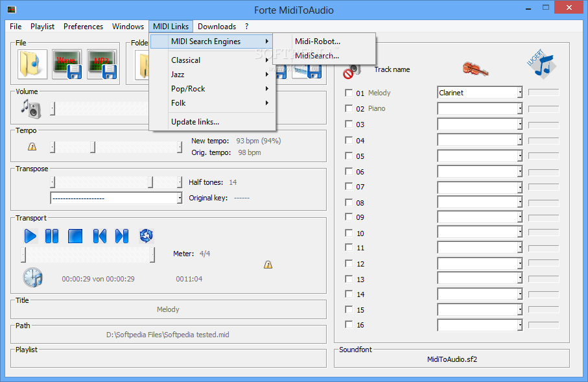Click the Transpose half tones slider handle
Viewport: 588px width, 382px height.
(150, 182)
